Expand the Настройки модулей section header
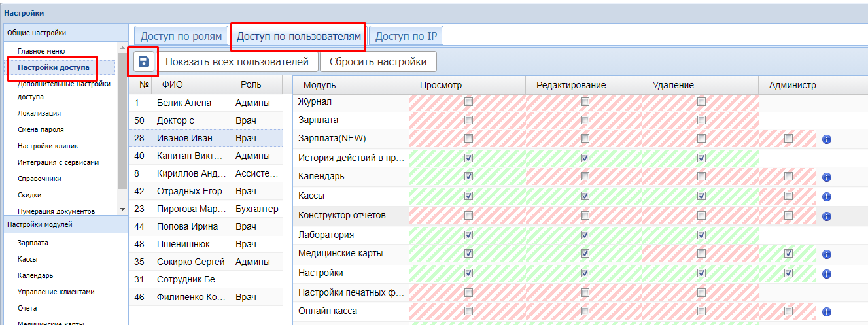The width and height of the screenshot is (868, 325). click(x=64, y=224)
